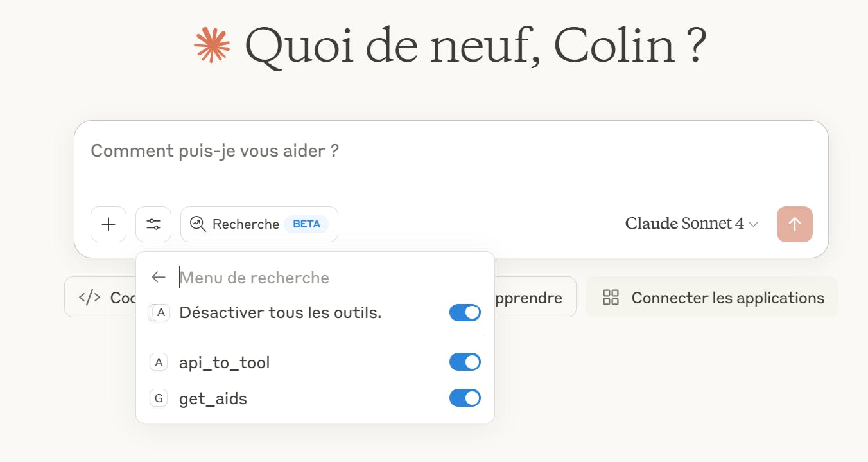Click the orange Claude starburst logo
The image size is (868, 462).
coord(212,45)
